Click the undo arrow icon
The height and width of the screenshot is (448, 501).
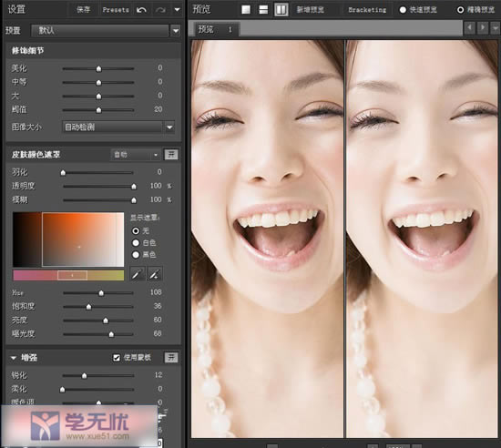(x=141, y=10)
